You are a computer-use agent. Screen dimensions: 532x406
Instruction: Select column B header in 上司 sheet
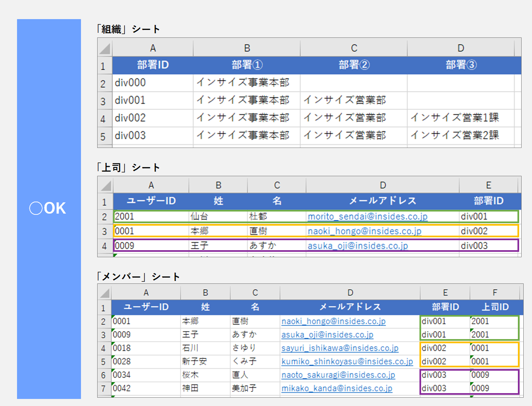pyautogui.click(x=218, y=185)
